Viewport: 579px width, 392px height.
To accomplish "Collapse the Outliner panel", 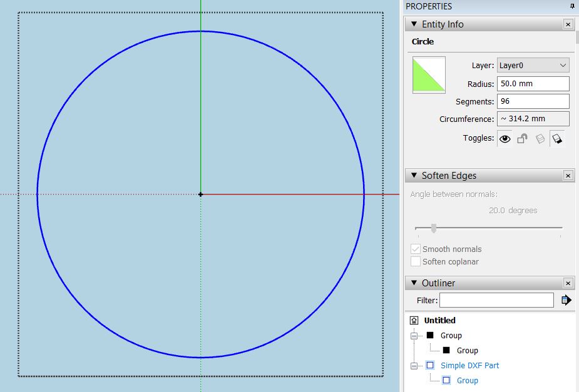I will coord(414,283).
